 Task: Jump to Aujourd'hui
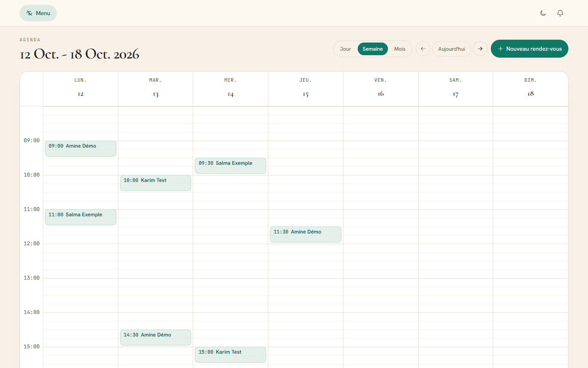click(x=452, y=49)
